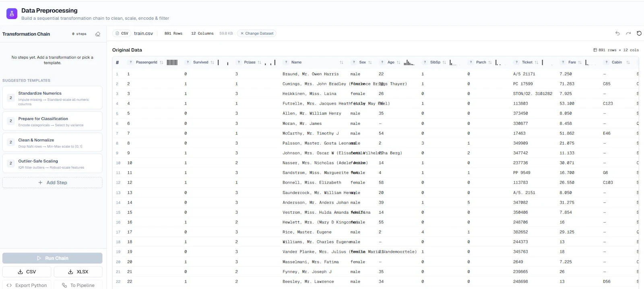Open info icon for the Survived column
The image size is (644, 289).
pos(188,62)
